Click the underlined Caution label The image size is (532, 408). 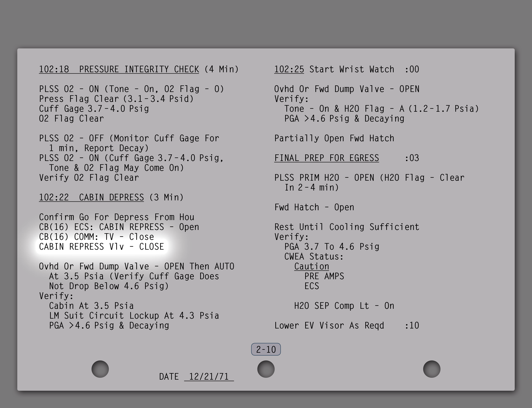point(311,266)
